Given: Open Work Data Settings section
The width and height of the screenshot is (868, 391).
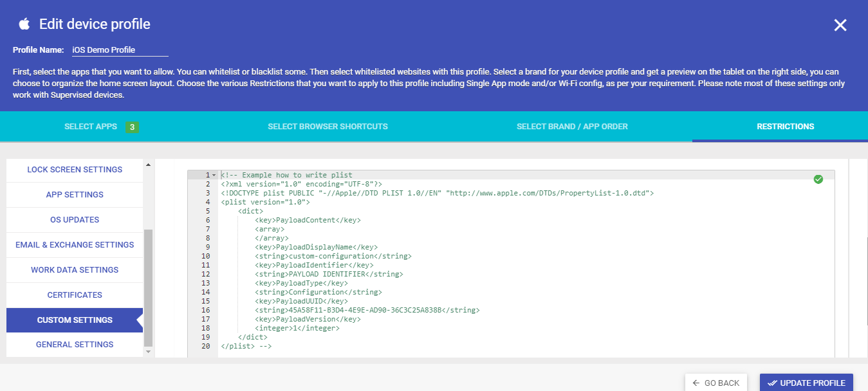Looking at the screenshot, I should tap(75, 270).
